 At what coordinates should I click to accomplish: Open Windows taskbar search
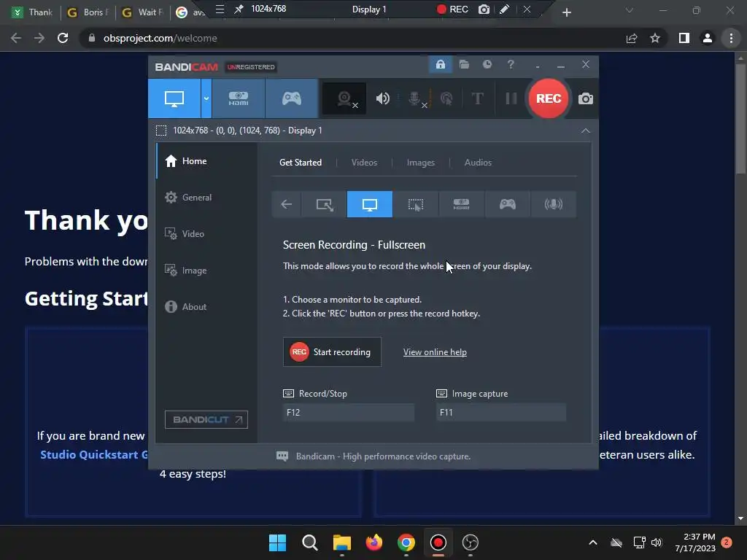[x=309, y=542]
